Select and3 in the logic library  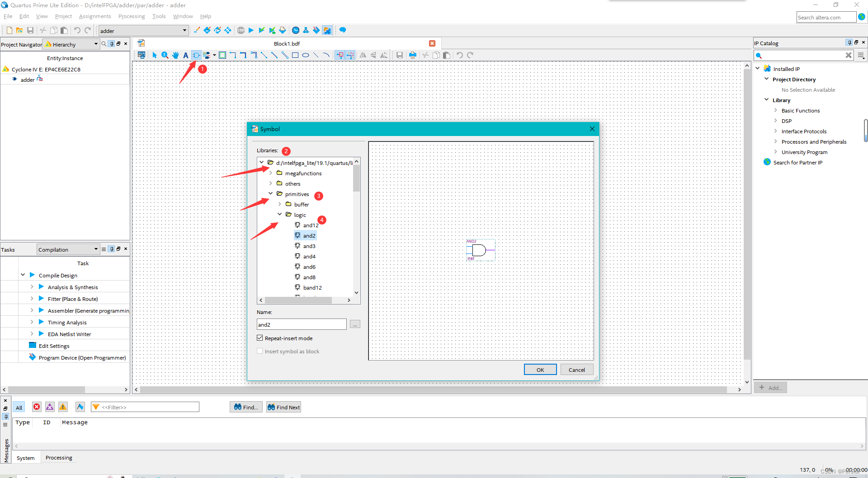[309, 246]
